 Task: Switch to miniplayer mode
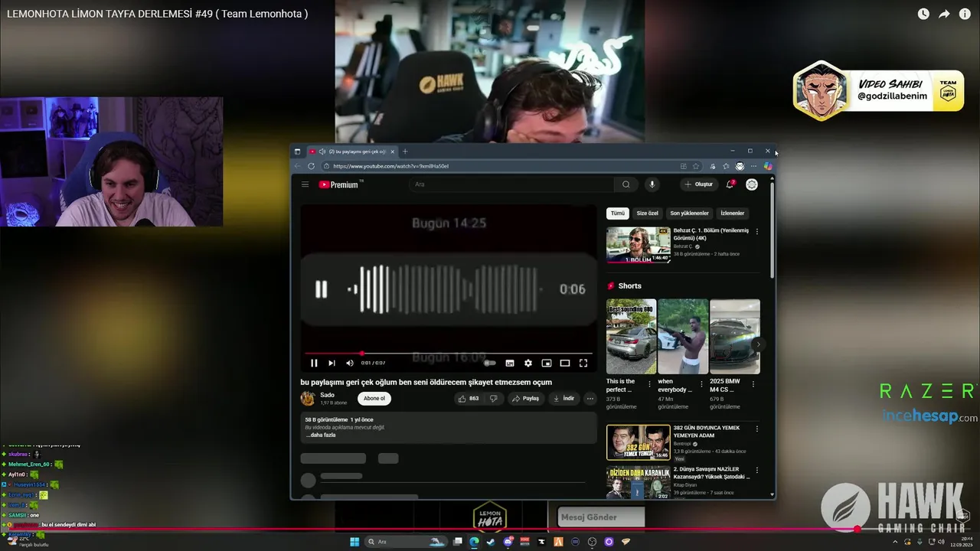click(x=547, y=363)
